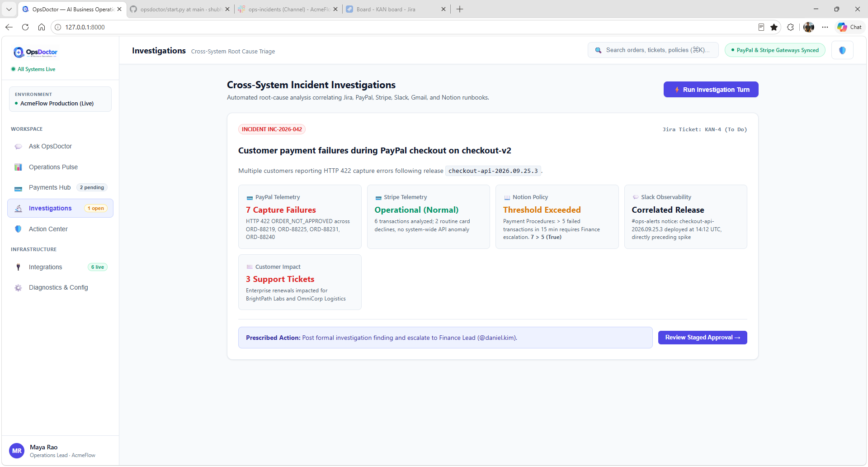Click the Investigations microscope icon
The width and height of the screenshot is (868, 467).
[18, 209]
